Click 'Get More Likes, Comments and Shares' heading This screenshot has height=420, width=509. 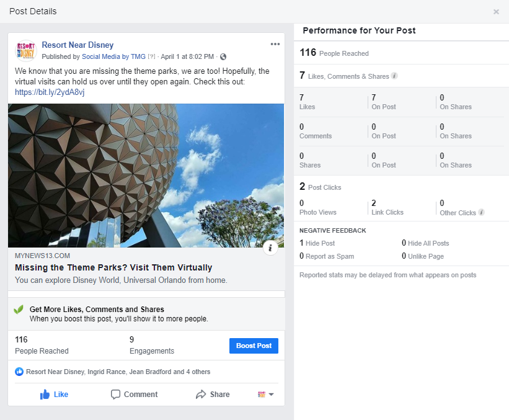[x=97, y=309]
